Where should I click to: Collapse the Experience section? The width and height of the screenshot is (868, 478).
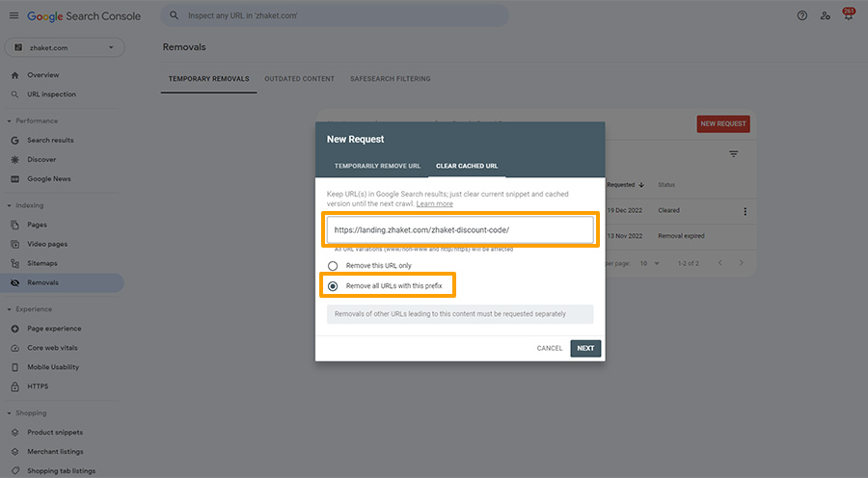pos(9,309)
